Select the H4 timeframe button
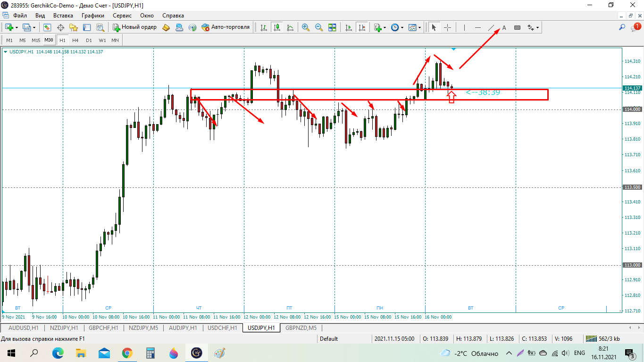Viewport: 644px width, 362px height. (75, 40)
